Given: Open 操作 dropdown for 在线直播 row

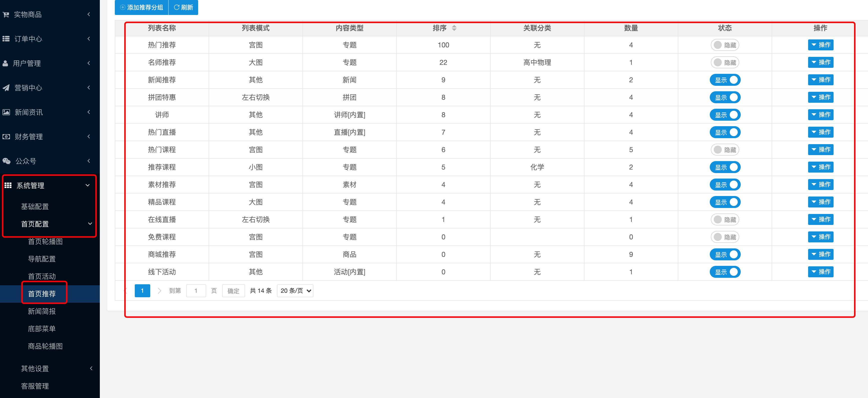Looking at the screenshot, I should [x=821, y=219].
